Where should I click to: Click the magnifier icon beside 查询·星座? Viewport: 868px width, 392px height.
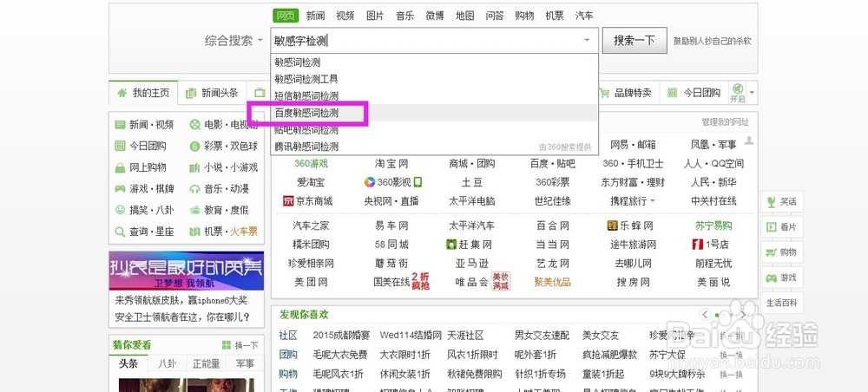tap(120, 232)
